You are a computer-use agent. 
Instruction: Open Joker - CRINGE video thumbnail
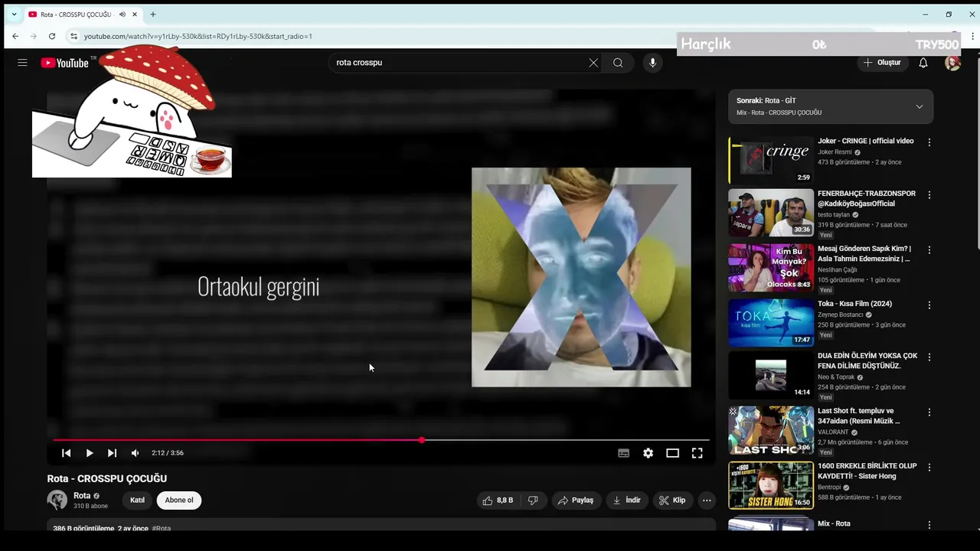click(771, 160)
